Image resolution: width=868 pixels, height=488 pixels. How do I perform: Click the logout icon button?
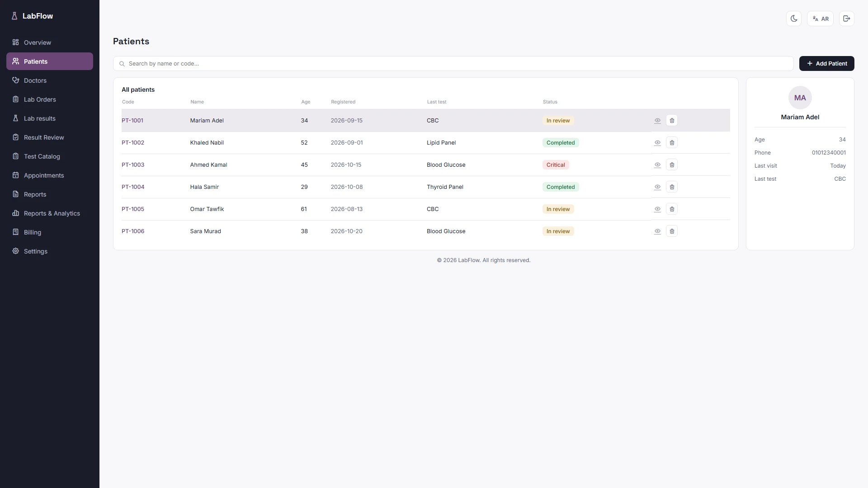coord(847,19)
